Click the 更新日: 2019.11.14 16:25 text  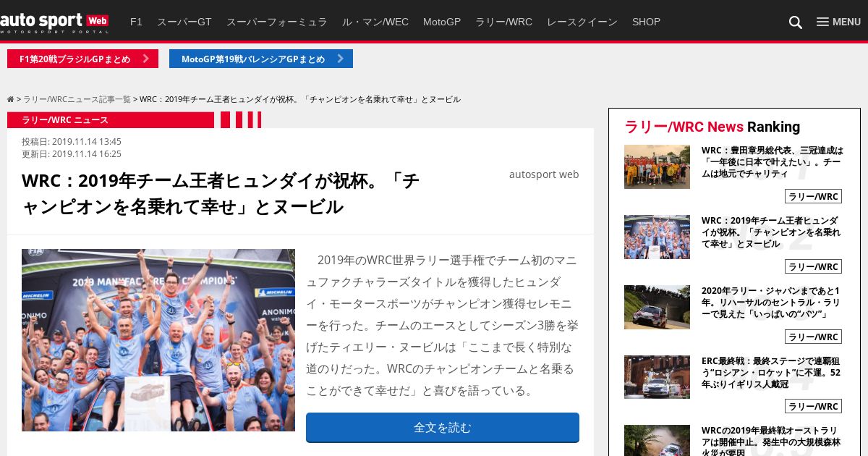72,154
